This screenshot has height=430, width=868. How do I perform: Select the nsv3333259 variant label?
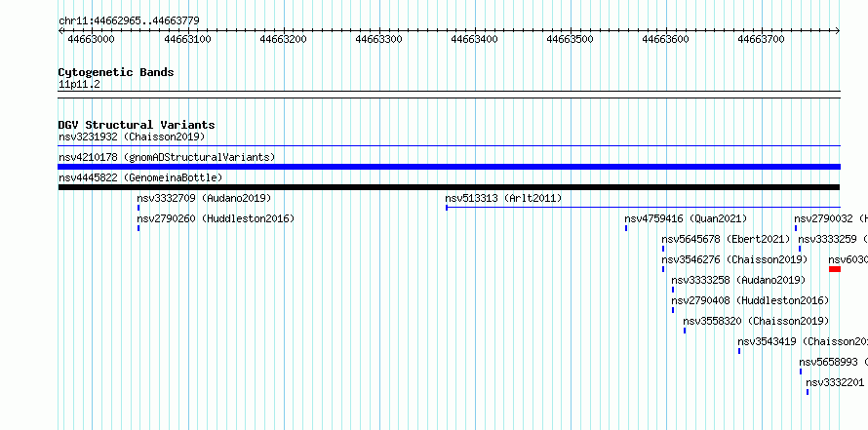(833, 239)
